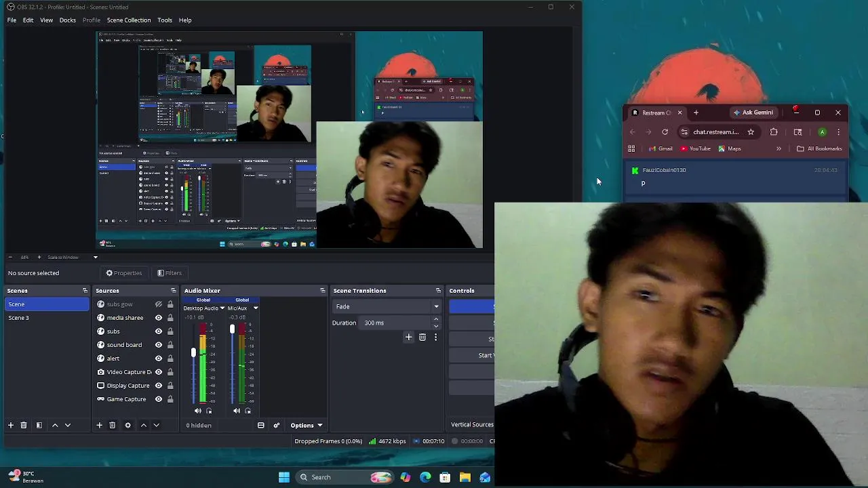
Task: Hide the 'media sharee' source
Action: tap(159, 318)
